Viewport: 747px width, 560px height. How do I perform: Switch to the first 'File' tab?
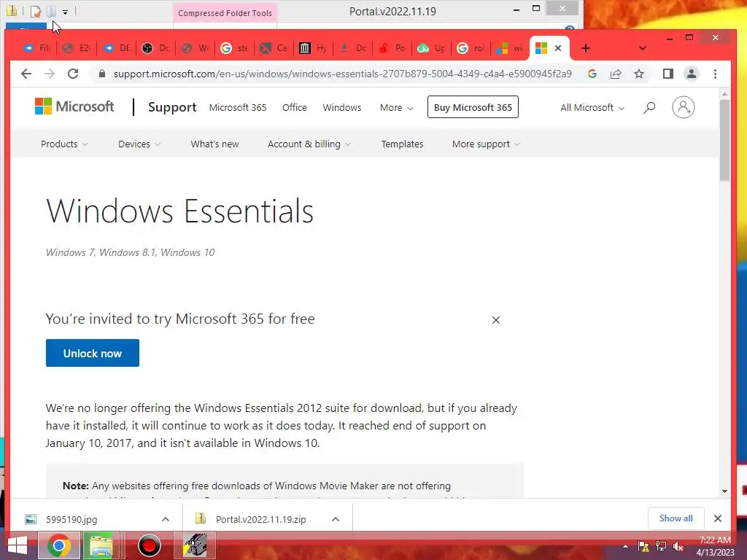point(37,48)
